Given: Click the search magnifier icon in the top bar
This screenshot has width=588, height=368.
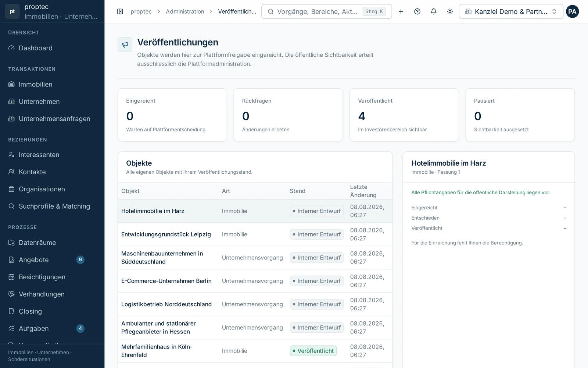Looking at the screenshot, I should (x=270, y=11).
